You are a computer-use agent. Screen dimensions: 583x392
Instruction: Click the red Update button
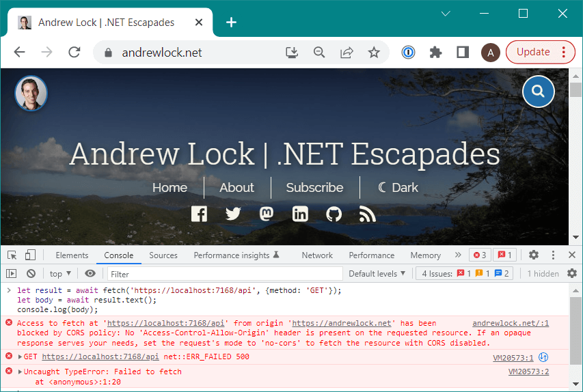[540, 52]
